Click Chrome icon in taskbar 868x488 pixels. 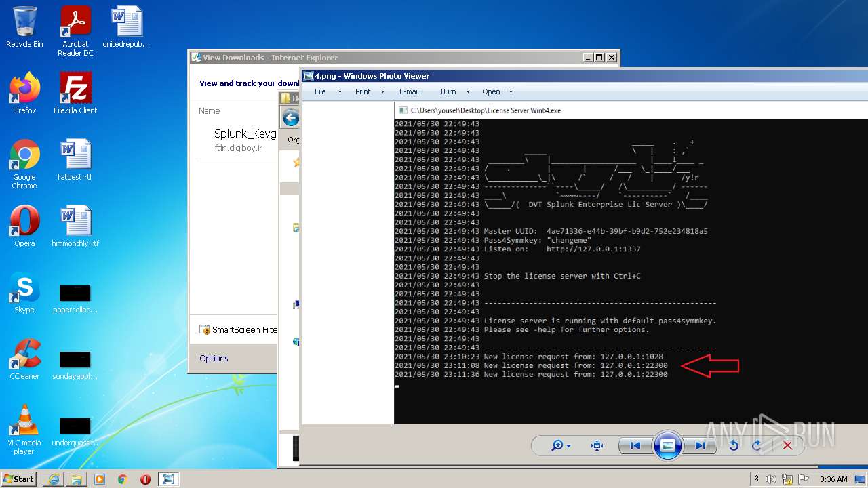[x=123, y=479]
